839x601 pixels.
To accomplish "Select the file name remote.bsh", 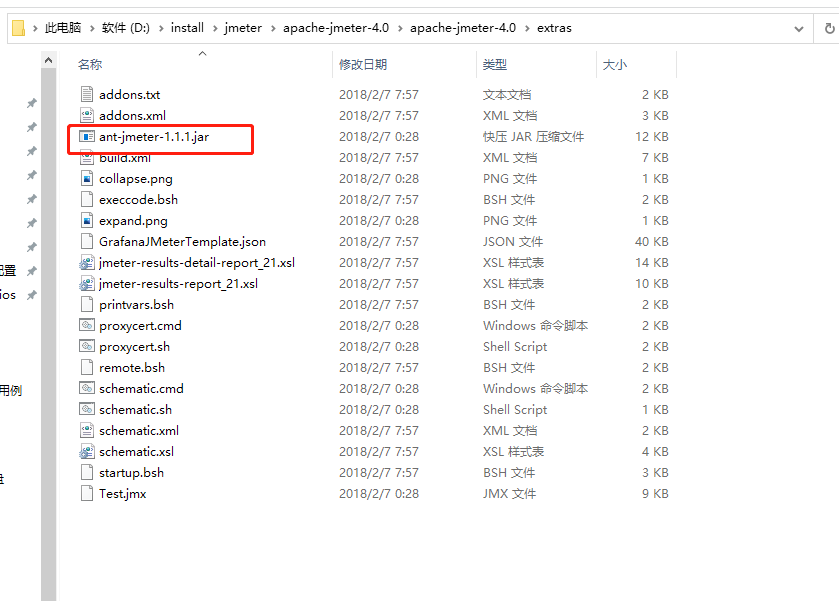I will 132,368.
